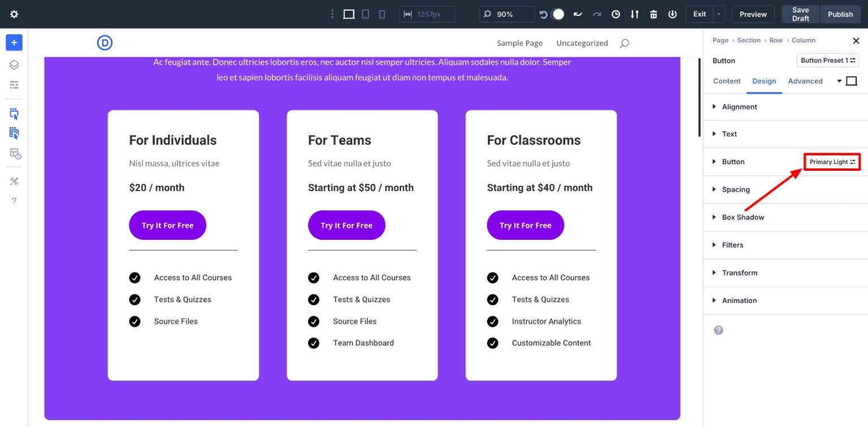Click the square style toggle near Advanced tab
Screen dimensions: 868x427
click(x=852, y=80)
